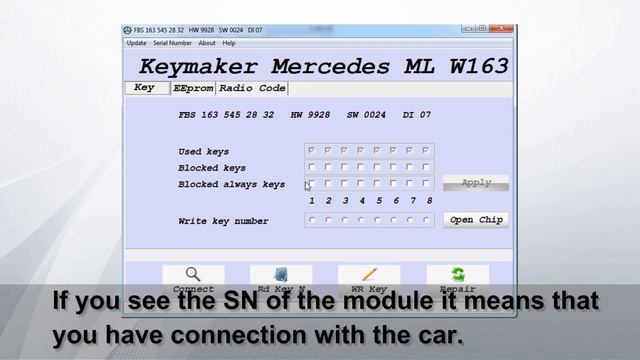This screenshot has width=640, height=360.
Task: Check Blocked keys box for key 7
Action: point(409,167)
